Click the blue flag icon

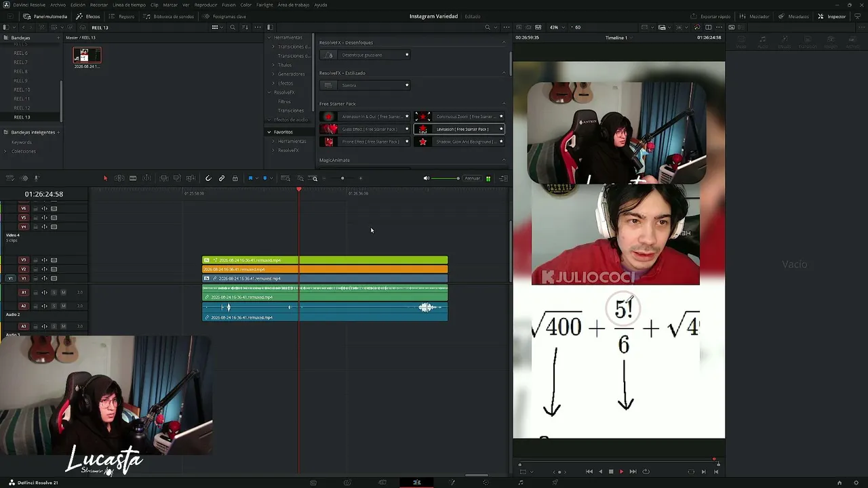[250, 178]
